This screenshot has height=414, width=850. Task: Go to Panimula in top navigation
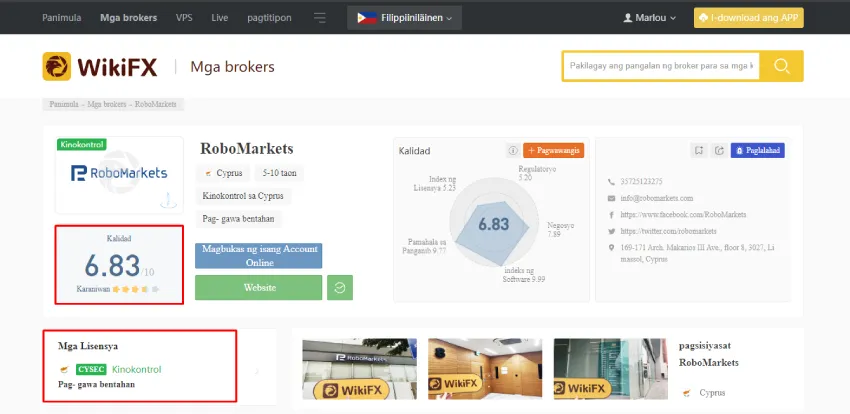click(62, 18)
